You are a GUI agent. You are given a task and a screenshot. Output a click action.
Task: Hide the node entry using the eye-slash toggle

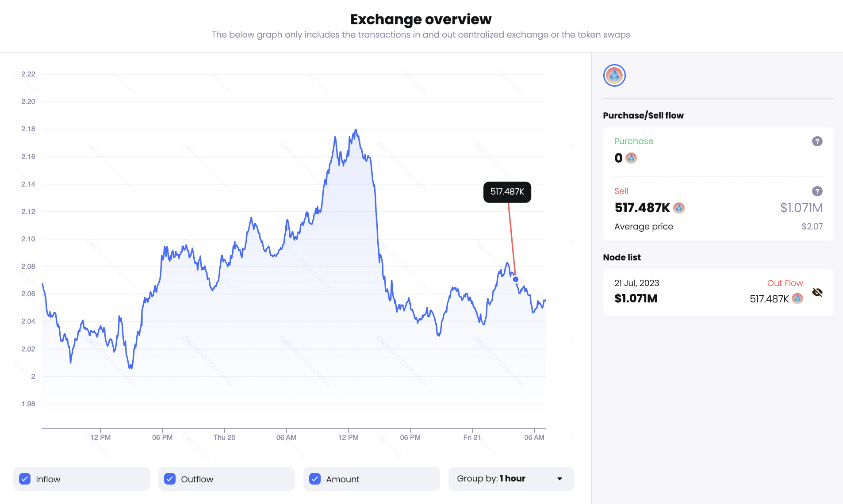[x=817, y=292]
